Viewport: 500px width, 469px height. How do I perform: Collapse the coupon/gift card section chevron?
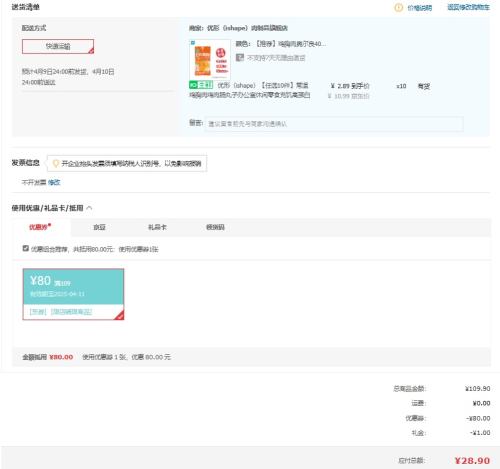[x=89, y=208]
